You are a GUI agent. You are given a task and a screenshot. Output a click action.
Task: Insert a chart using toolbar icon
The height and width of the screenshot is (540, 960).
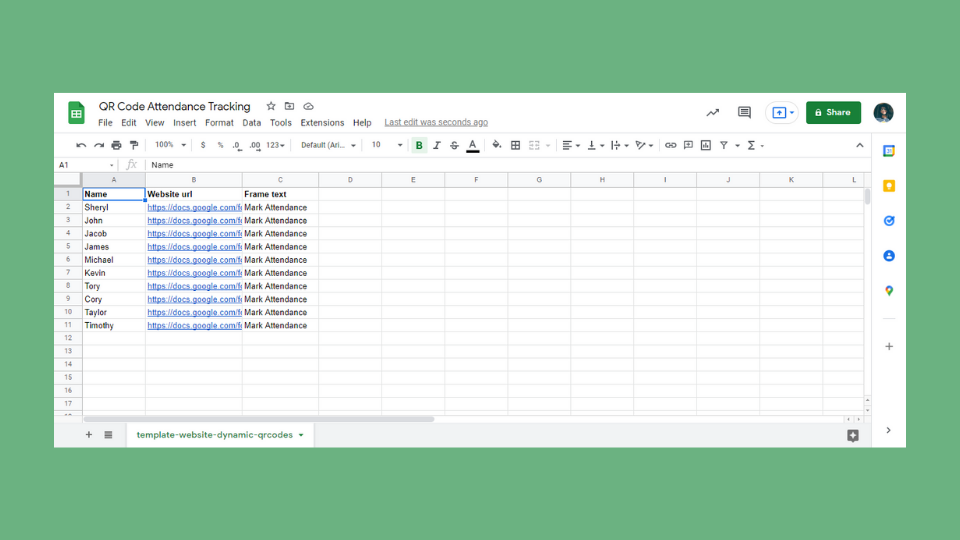[706, 146]
